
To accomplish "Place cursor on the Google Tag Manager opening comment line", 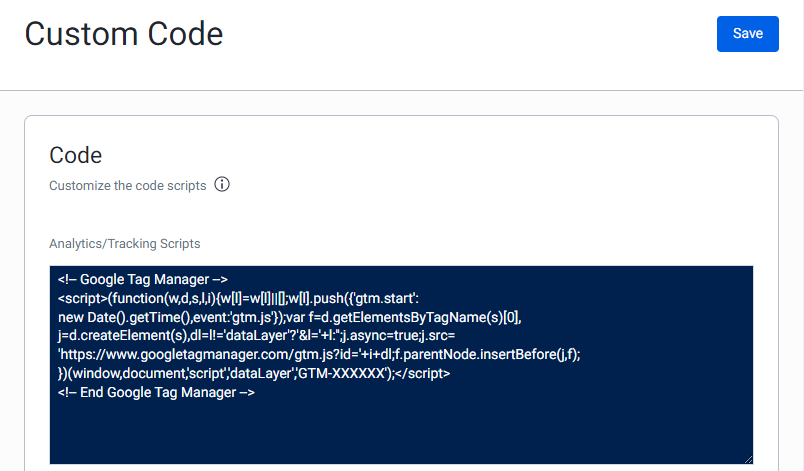I will point(143,279).
